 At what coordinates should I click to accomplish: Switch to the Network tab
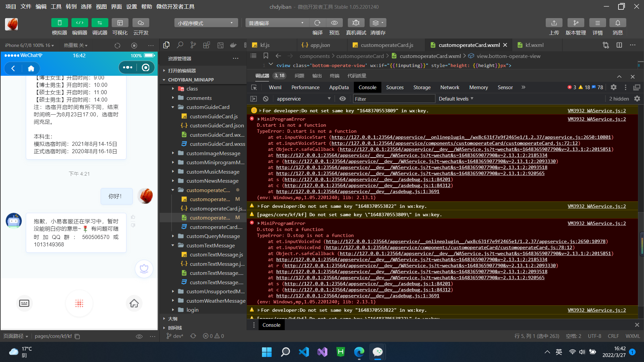(449, 87)
